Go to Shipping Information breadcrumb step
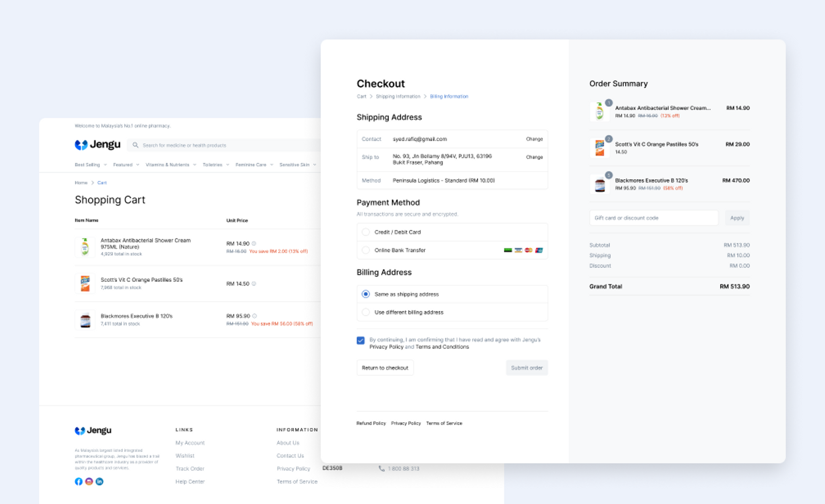This screenshot has width=825, height=504. pyautogui.click(x=398, y=97)
